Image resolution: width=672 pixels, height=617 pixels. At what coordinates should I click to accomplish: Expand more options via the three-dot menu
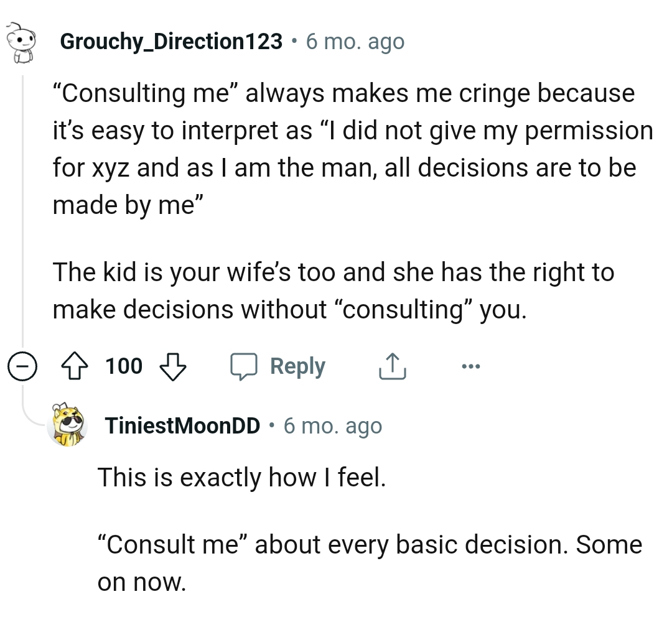click(x=470, y=366)
